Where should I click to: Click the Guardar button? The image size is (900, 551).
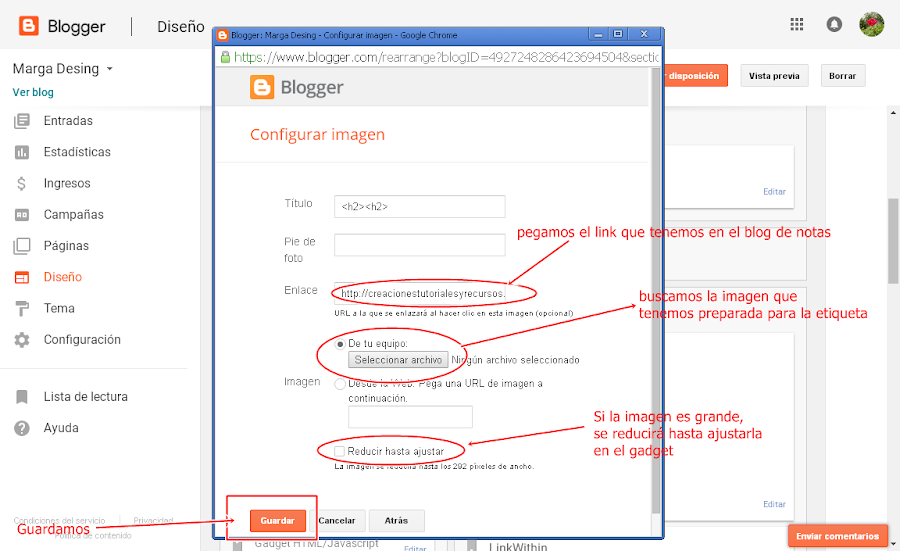coord(278,521)
